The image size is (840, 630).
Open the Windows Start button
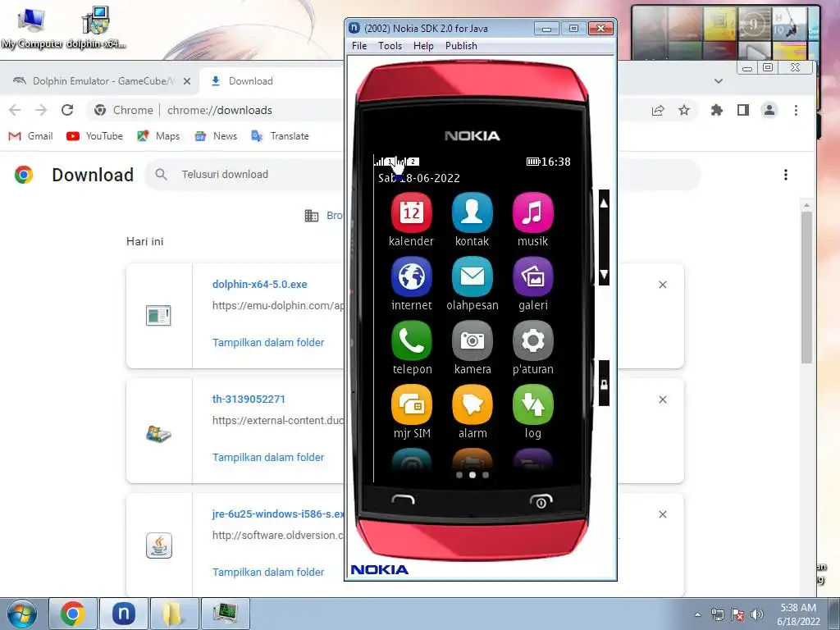21,614
